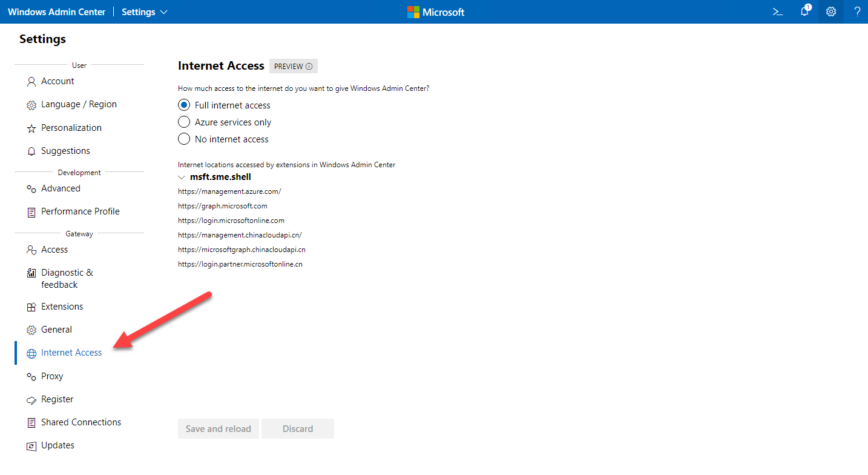
Task: Click the PREVIEW badge
Action: click(x=294, y=67)
